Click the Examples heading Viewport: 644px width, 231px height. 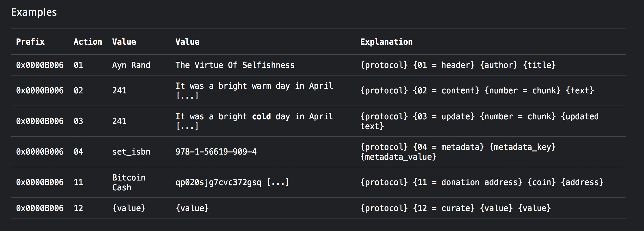coord(34,12)
